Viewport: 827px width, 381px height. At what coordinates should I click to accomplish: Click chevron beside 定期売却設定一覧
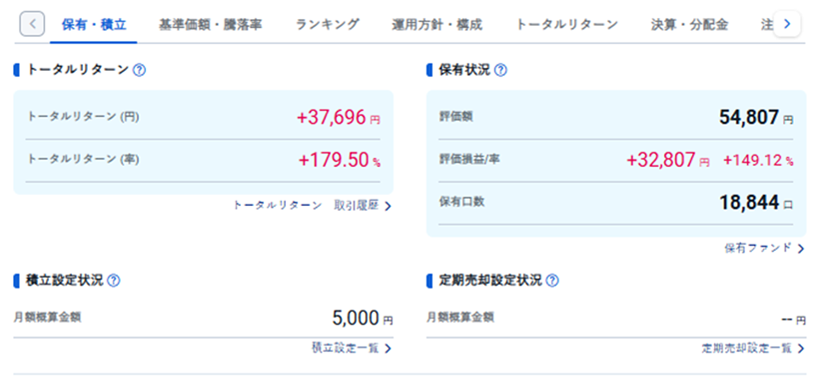801,349
